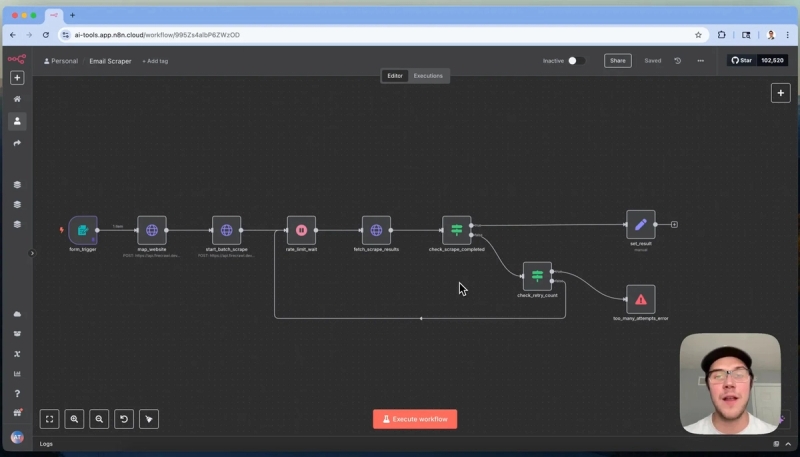800x457 pixels.
Task: Select the fetch_scrape_results node
Action: point(377,230)
